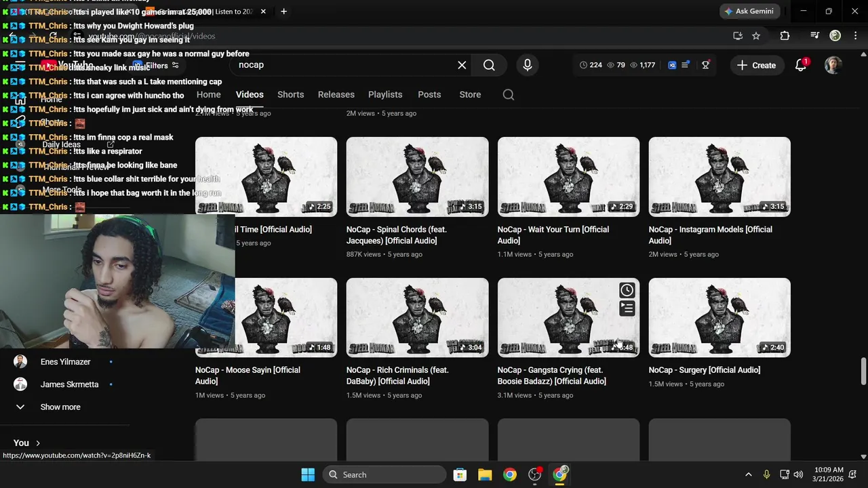Open Chrome media controls icon
This screenshot has width=868, height=488.
(x=815, y=36)
